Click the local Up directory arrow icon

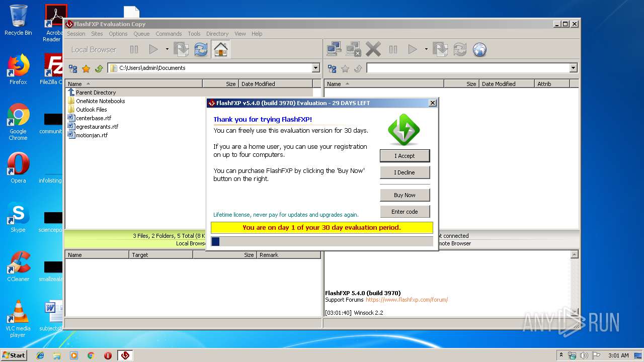point(99,68)
